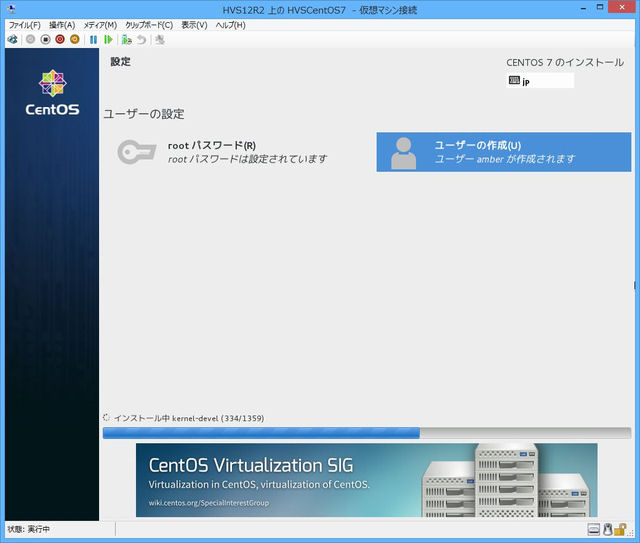
Task: Open the ヘルプ(H) menu
Action: pyautogui.click(x=231, y=25)
